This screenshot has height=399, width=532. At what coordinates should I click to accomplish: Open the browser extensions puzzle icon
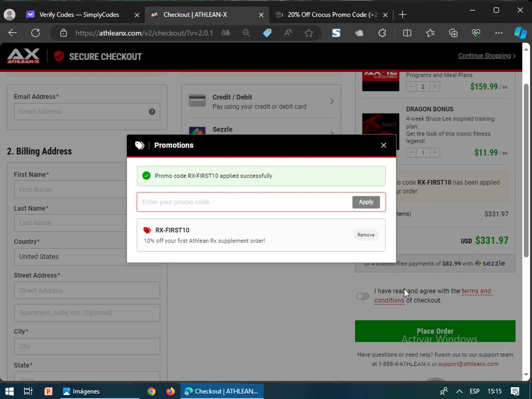[x=382, y=33]
